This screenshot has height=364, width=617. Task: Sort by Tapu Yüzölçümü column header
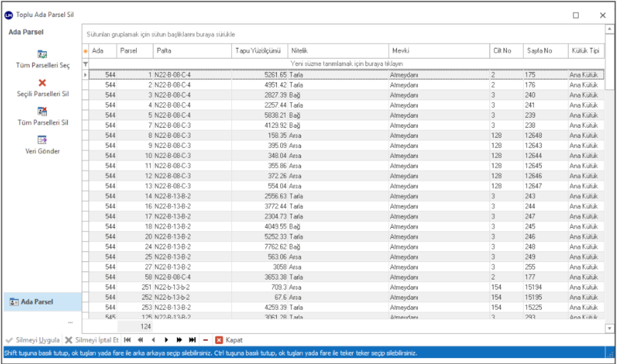click(258, 51)
